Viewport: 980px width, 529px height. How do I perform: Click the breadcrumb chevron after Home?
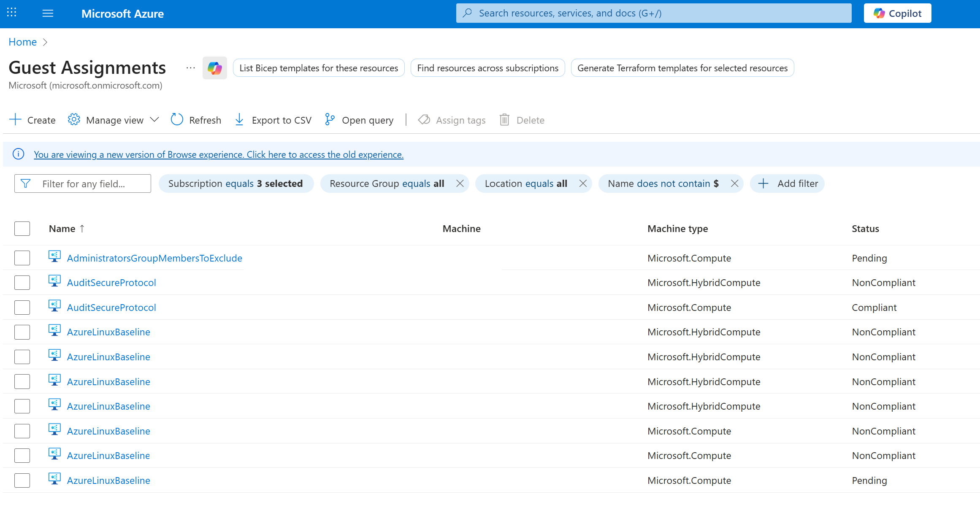click(x=45, y=42)
